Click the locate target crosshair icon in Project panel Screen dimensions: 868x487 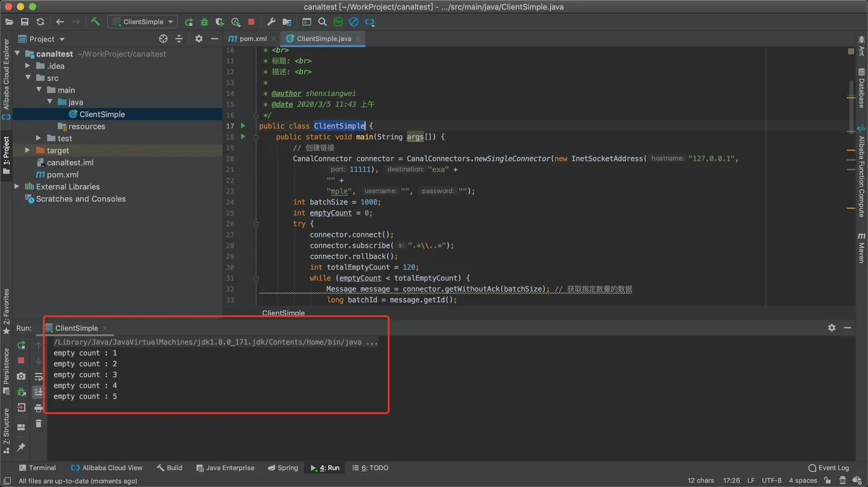(163, 38)
